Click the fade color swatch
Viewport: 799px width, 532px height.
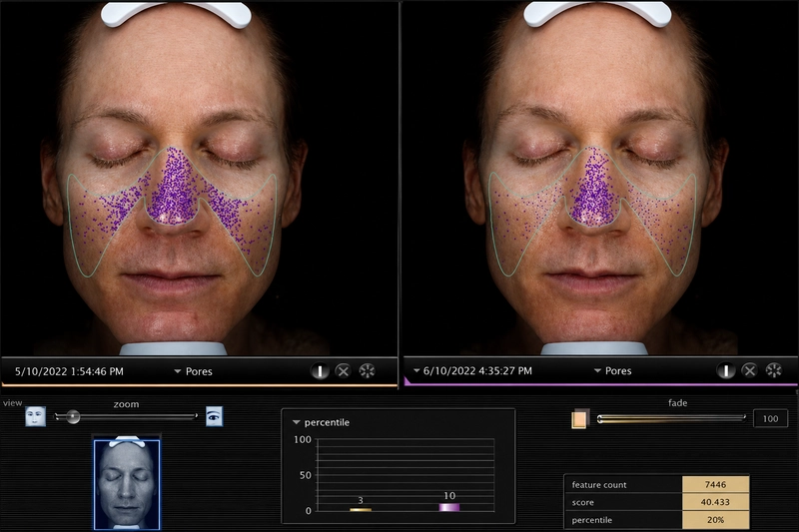click(x=580, y=419)
